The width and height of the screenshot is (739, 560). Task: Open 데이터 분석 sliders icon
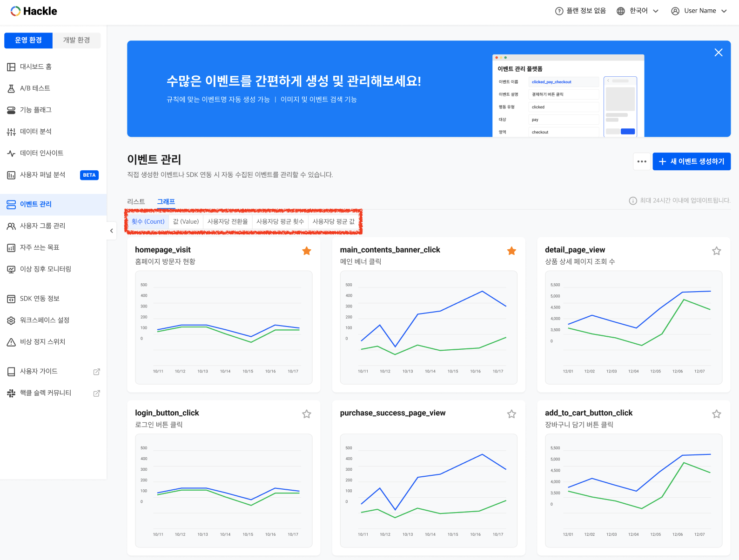tap(11, 132)
